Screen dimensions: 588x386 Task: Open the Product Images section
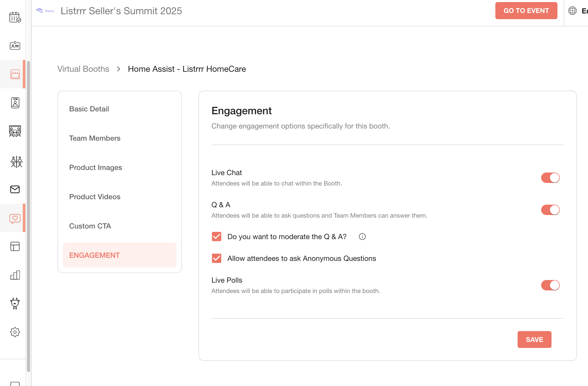click(x=120, y=167)
